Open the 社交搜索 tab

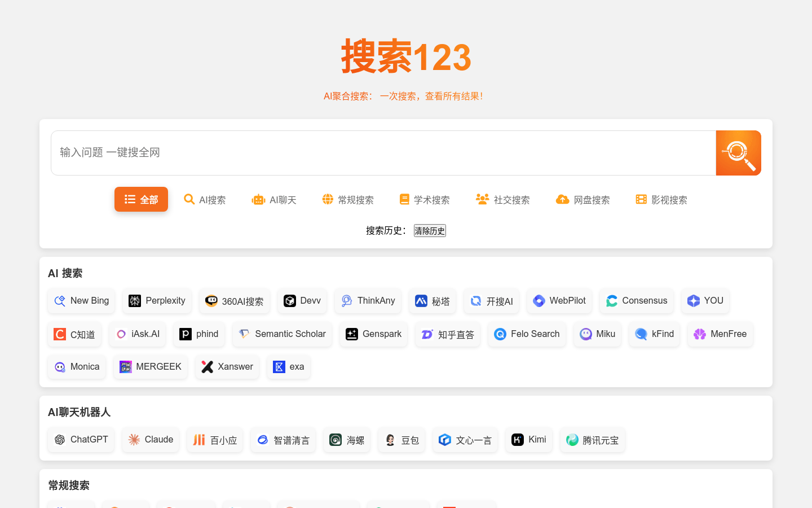502,199
